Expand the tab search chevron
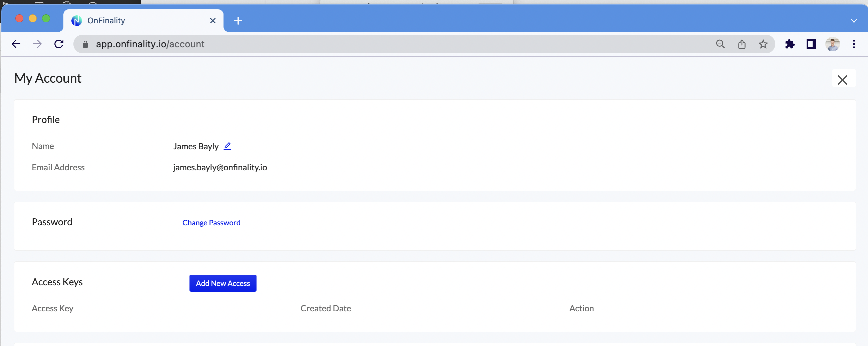The width and height of the screenshot is (868, 346). point(854,21)
